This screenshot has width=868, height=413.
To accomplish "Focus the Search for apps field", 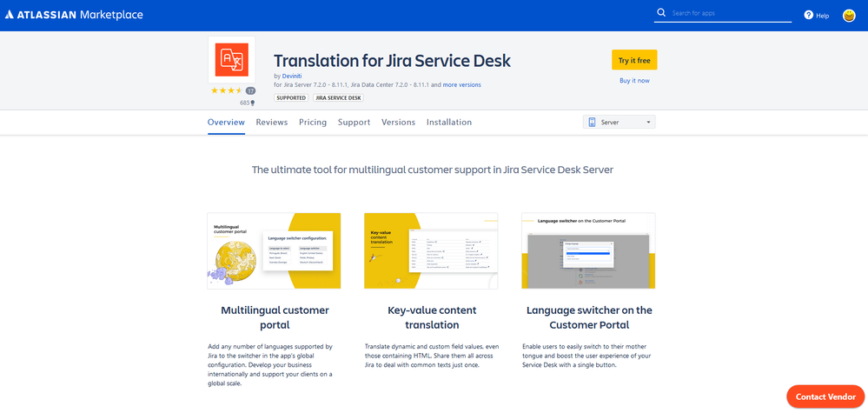I will click(722, 13).
